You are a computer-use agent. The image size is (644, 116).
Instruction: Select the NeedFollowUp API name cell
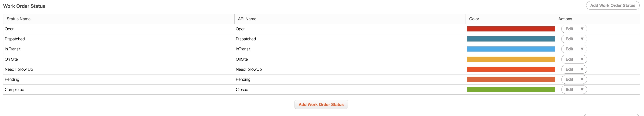click(x=249, y=69)
